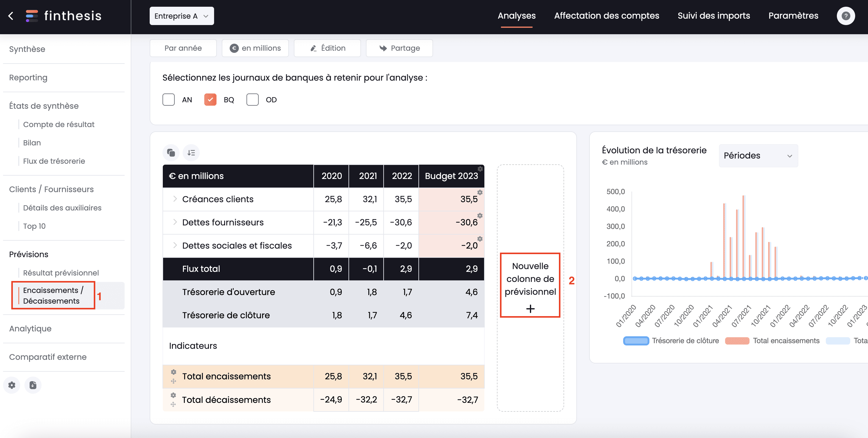The width and height of the screenshot is (868, 438).
Task: Open Affectation des comptes menu
Action: 607,16
